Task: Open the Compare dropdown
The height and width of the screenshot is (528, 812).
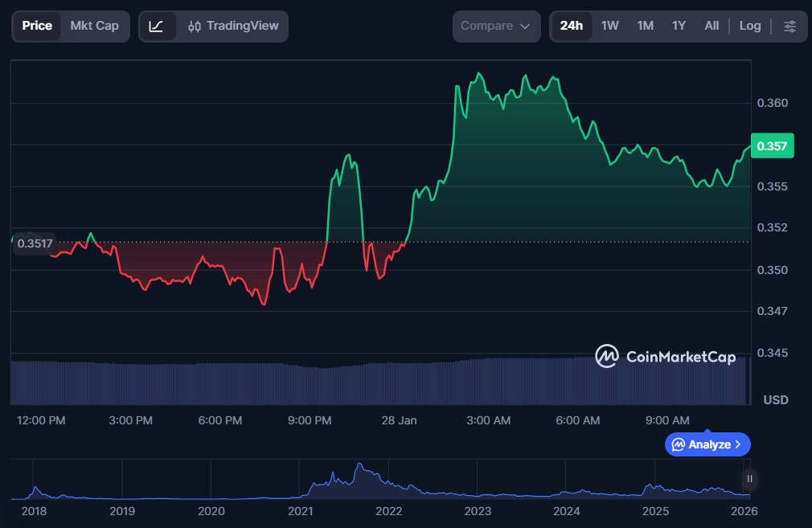Action: pos(495,26)
